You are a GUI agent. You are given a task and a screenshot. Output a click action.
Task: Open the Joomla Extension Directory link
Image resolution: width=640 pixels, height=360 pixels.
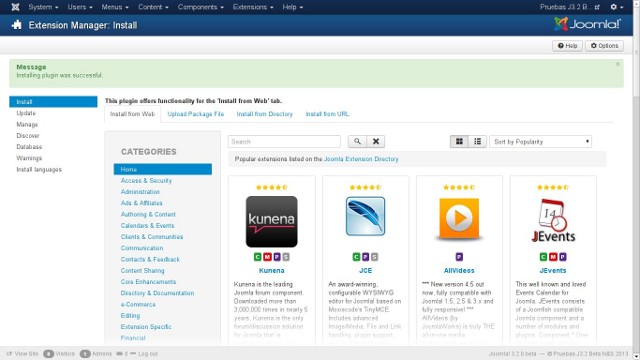pos(361,159)
